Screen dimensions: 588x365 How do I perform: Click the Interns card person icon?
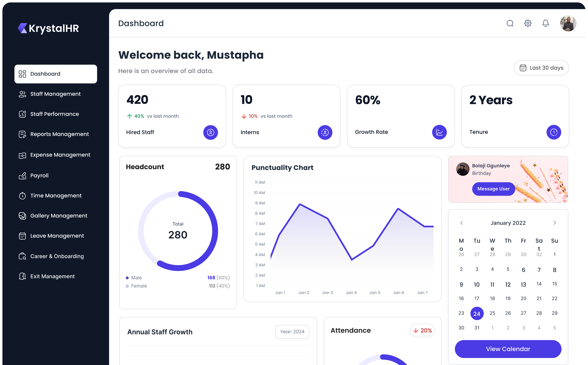pyautogui.click(x=325, y=132)
